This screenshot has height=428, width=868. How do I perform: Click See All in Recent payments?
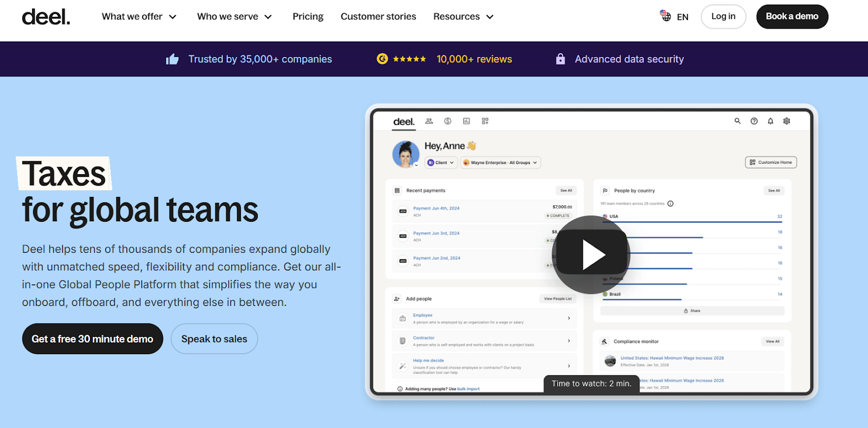pos(566,190)
